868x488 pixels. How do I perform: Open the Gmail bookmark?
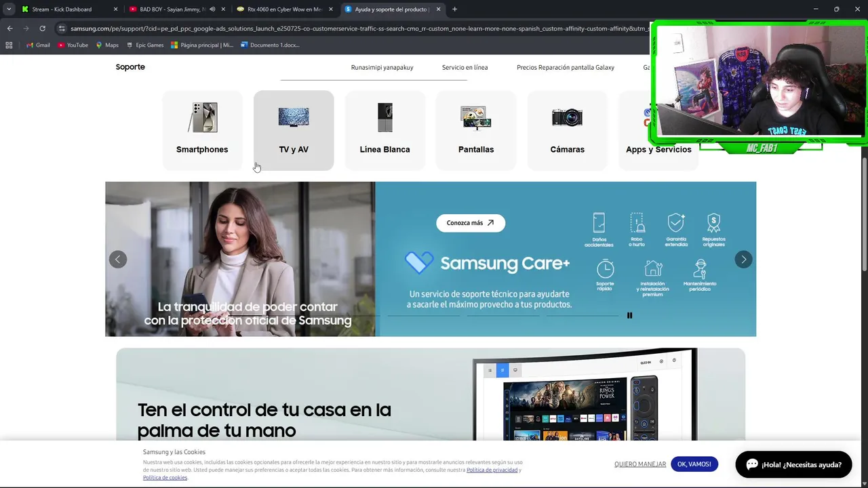coord(38,45)
